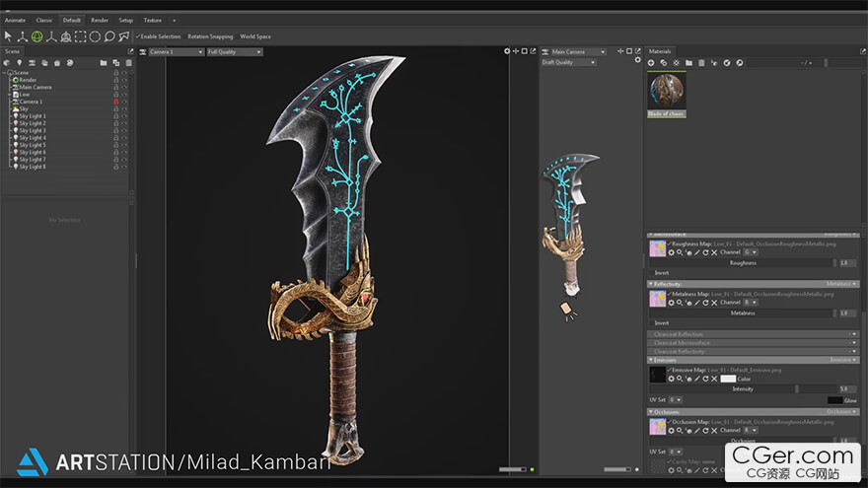Viewport: 868px width, 488px height.
Task: Activate the green rotate gizmo tool
Action: pos(37,36)
